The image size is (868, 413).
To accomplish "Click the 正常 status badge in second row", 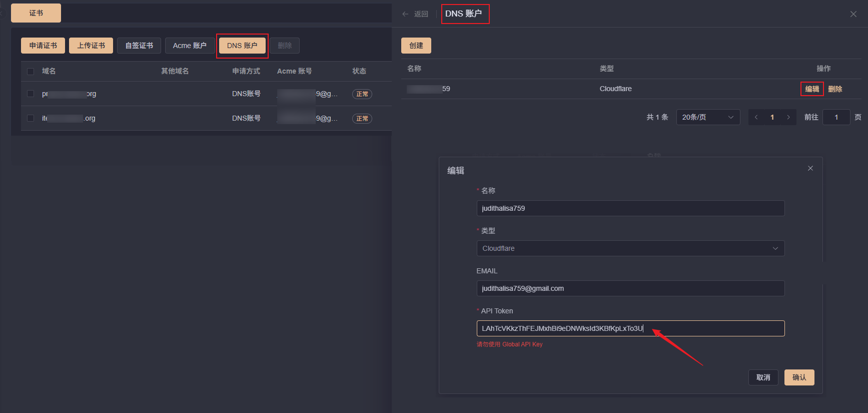I will pos(362,119).
